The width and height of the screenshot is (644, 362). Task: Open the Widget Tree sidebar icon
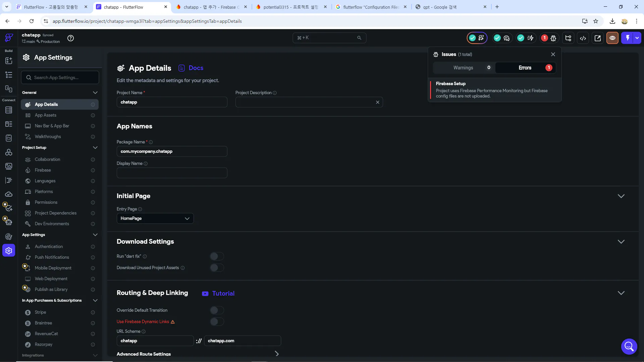[x=9, y=75]
